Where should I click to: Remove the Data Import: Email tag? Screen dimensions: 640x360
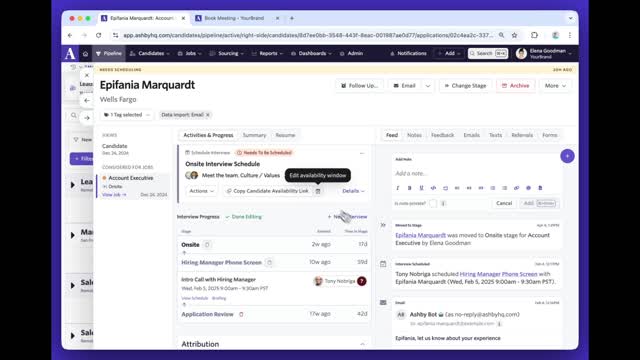tap(208, 115)
